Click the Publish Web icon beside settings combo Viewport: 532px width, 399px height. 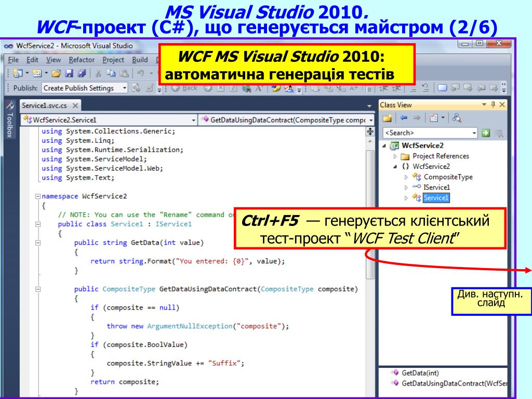[x=136, y=88]
